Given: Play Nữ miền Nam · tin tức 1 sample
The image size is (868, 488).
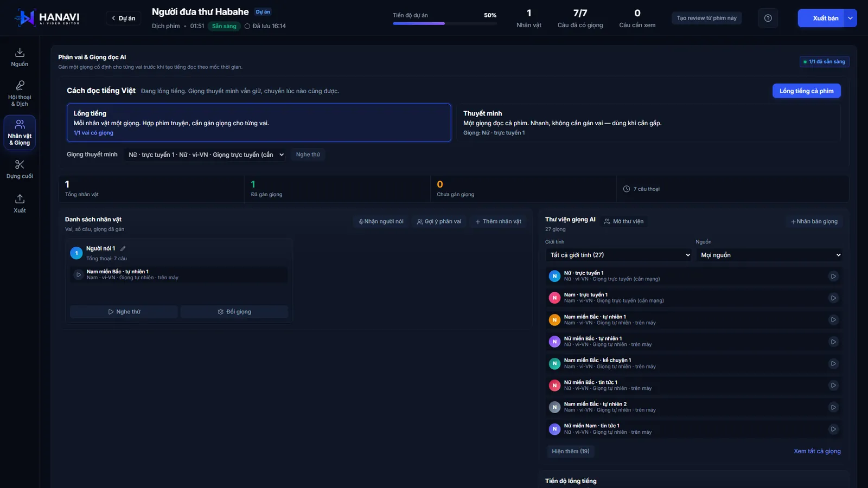Looking at the screenshot, I should [x=833, y=429].
